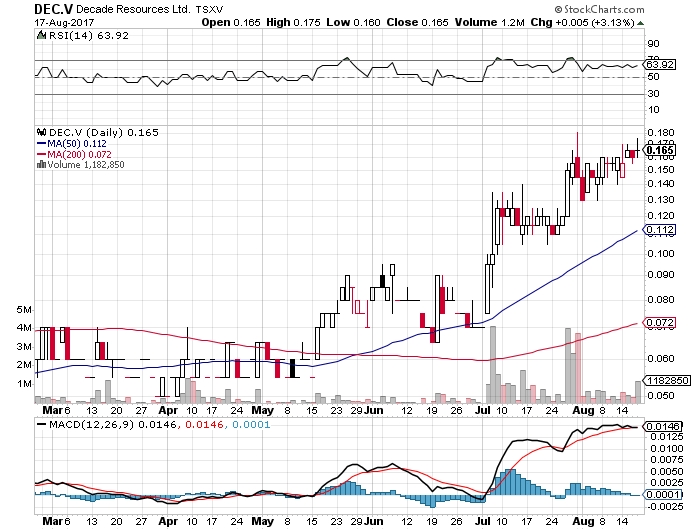Click the DEC.V (Daily) 0.165 legend
This screenshot has width=700, height=530.
103,133
